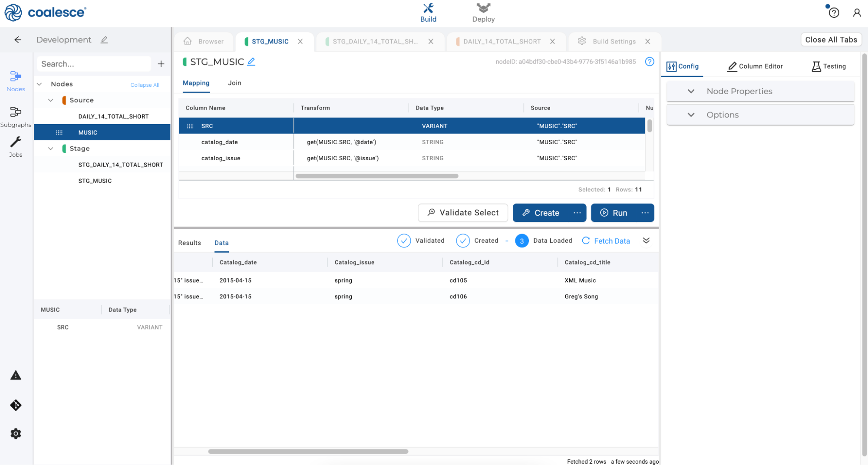Expand the Node Properties section
The image size is (868, 465).
pyautogui.click(x=691, y=91)
